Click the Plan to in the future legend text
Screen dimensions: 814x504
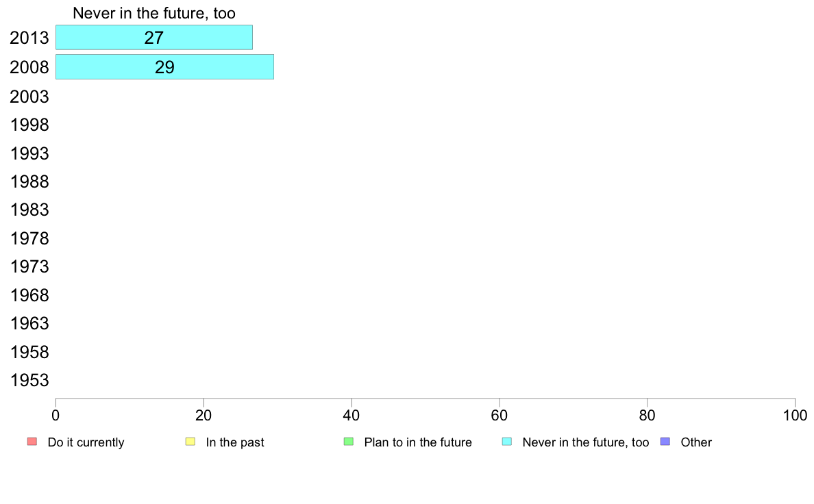[418, 442]
